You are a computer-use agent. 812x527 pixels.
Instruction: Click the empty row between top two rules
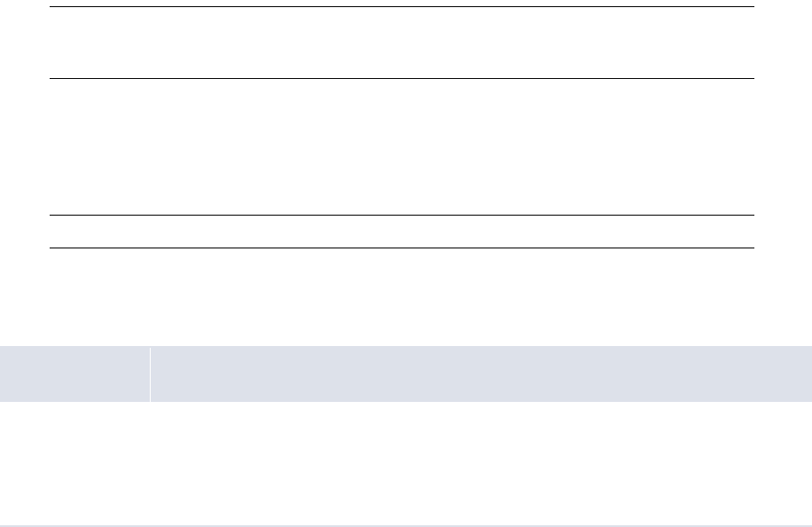tap(401, 43)
